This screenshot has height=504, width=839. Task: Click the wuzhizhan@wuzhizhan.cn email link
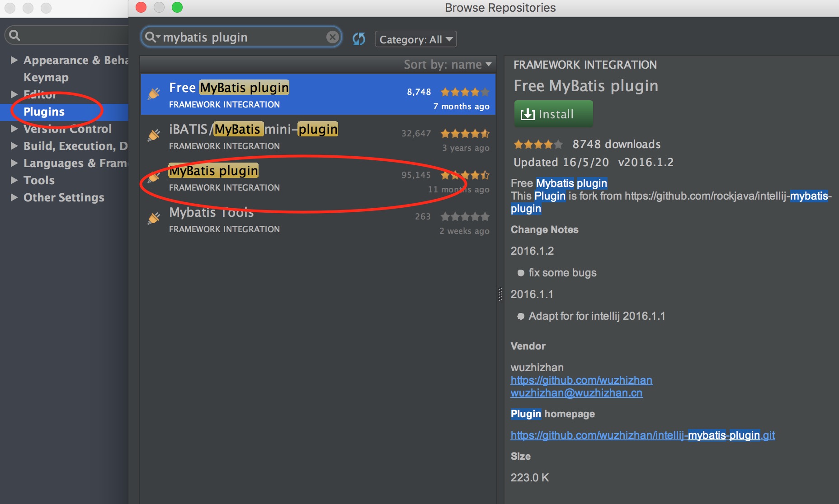click(576, 393)
